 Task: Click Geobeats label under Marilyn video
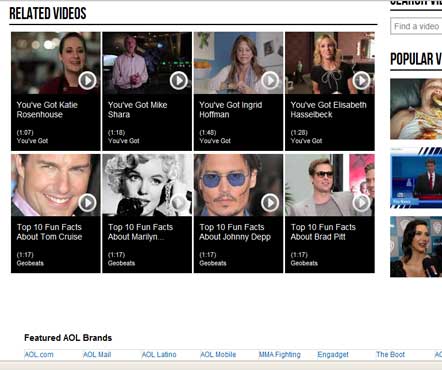121,263
